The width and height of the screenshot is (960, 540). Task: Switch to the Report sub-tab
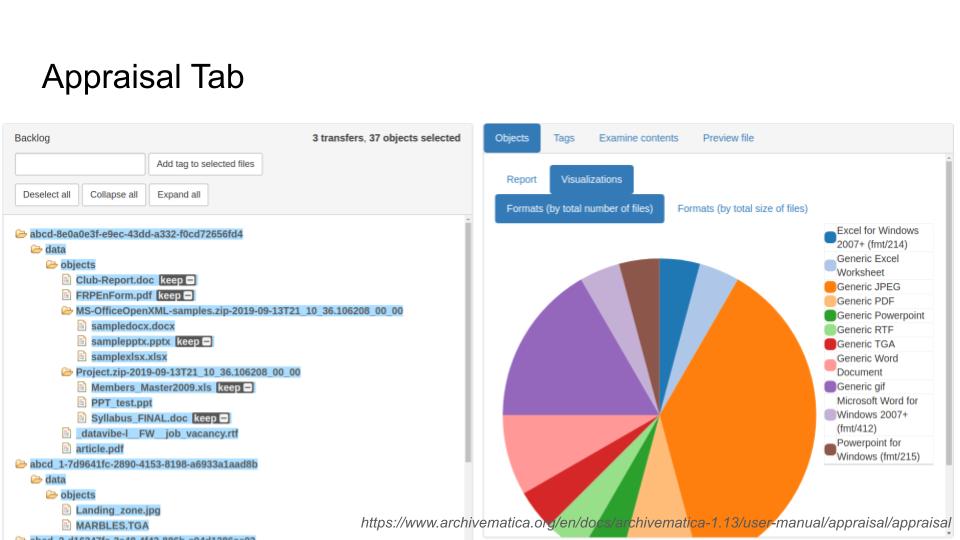522,179
